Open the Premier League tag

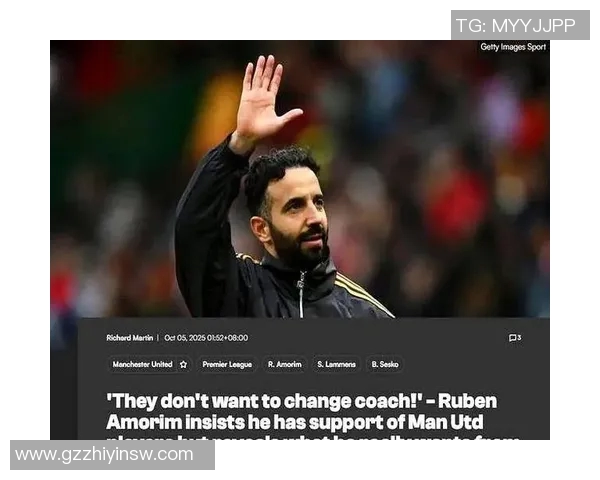[x=227, y=364]
